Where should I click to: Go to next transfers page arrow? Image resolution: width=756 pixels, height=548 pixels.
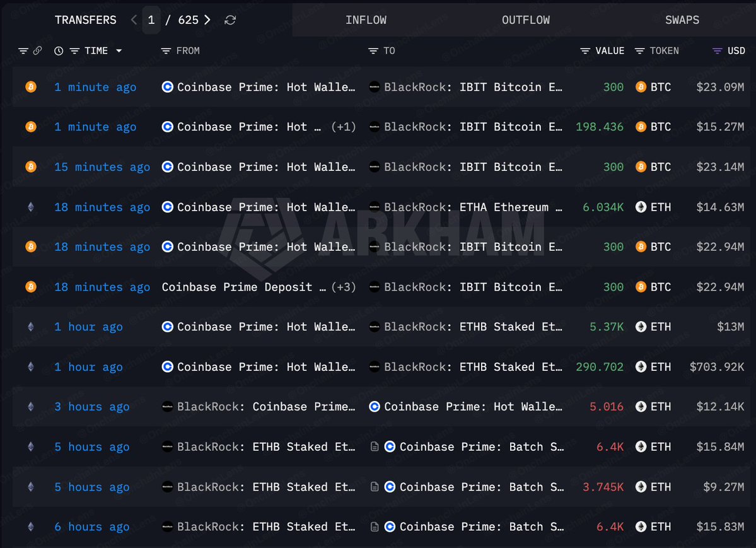pyautogui.click(x=207, y=20)
